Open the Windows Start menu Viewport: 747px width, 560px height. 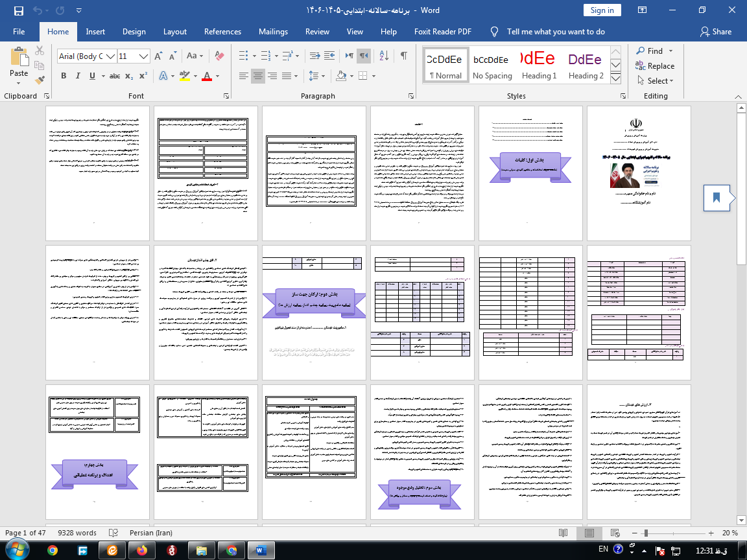click(17, 550)
